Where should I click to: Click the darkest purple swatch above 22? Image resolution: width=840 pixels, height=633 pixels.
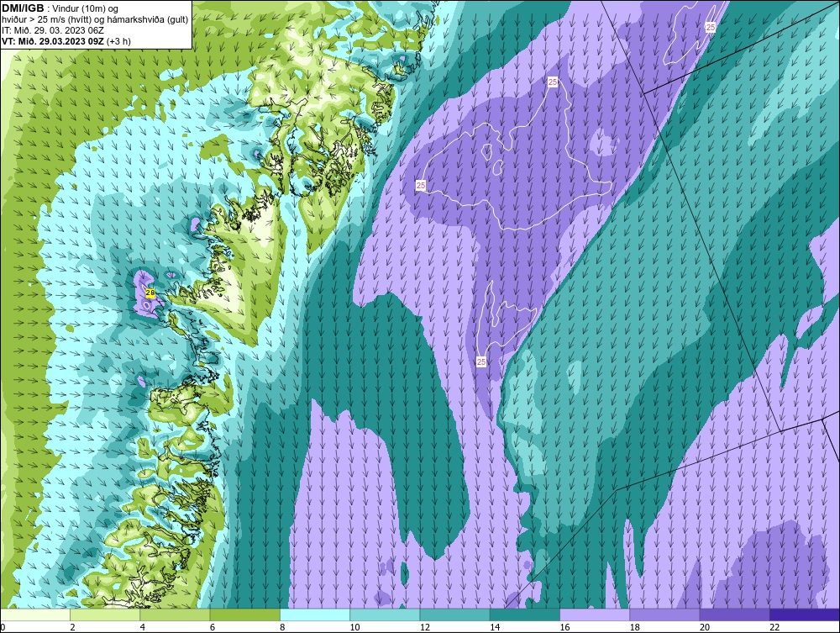(805, 615)
